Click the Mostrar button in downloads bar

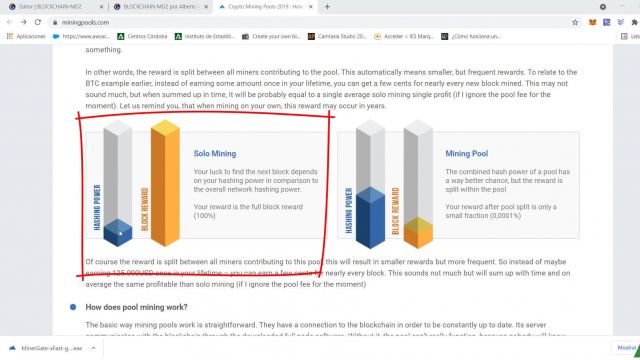tap(626, 348)
